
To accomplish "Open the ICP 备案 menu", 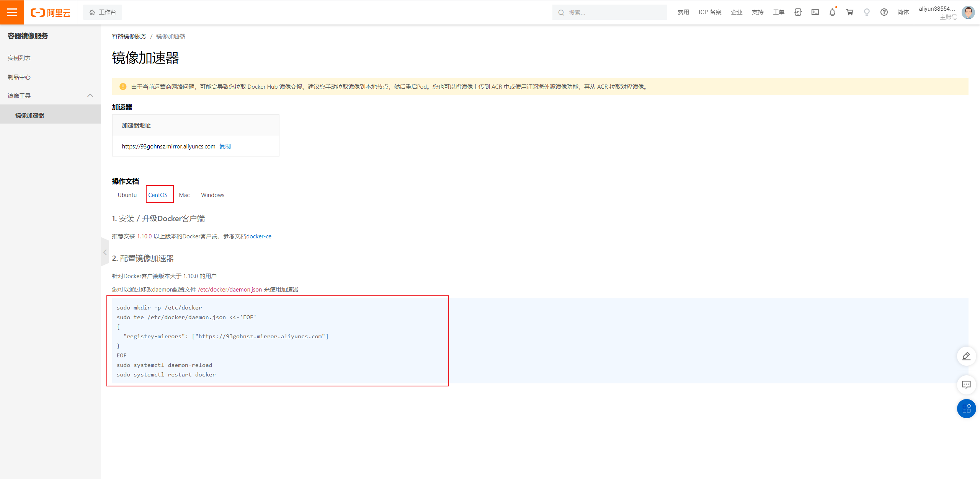I will 710,12.
